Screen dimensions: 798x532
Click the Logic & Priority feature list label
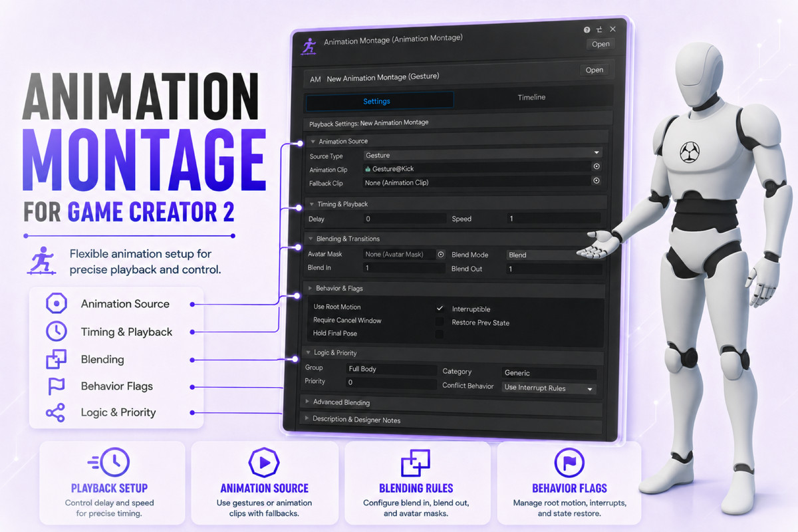pyautogui.click(x=118, y=412)
